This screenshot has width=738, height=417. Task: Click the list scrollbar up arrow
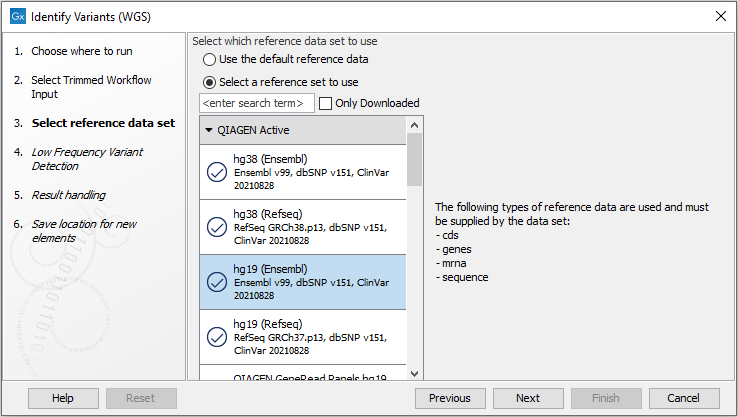414,125
